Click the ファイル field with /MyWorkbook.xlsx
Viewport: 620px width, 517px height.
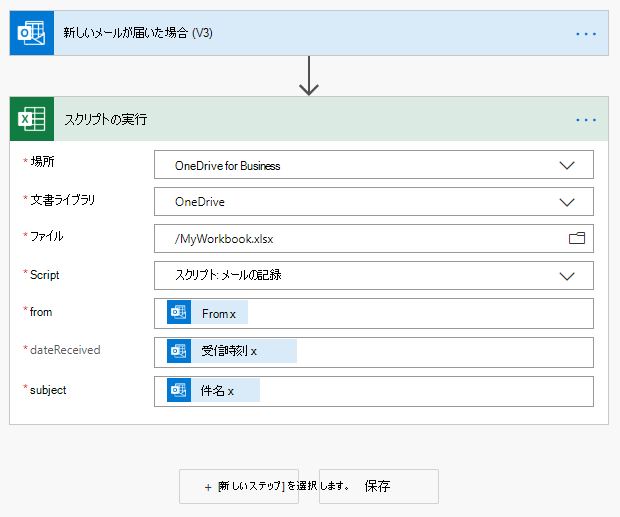pyautogui.click(x=374, y=238)
